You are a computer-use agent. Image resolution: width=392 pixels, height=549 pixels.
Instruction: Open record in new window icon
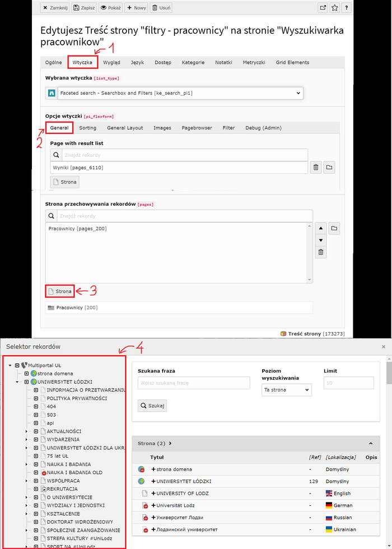click(x=323, y=8)
